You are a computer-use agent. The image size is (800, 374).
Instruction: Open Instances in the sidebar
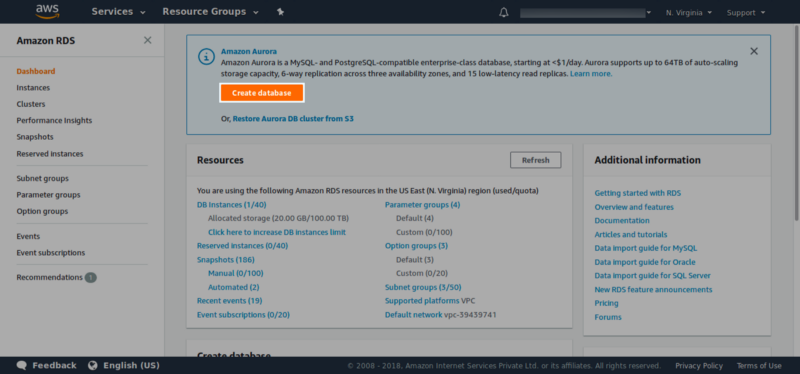pyautogui.click(x=33, y=88)
